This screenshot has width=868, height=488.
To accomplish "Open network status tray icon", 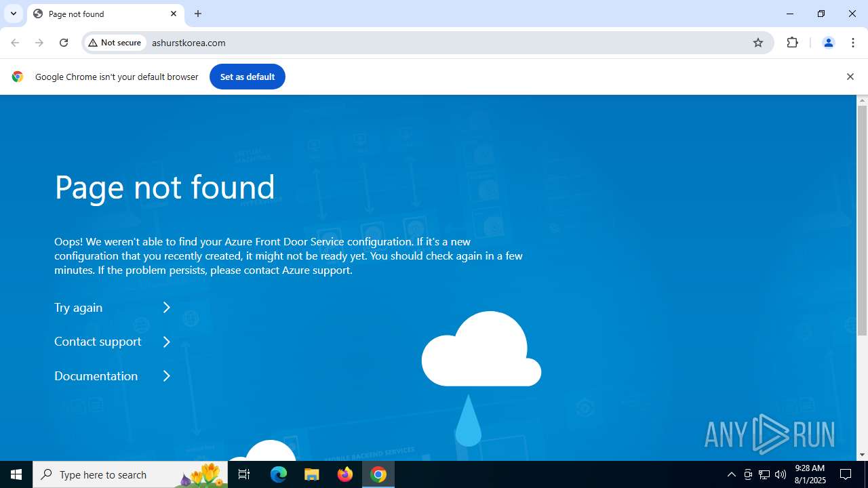I will coord(764,474).
